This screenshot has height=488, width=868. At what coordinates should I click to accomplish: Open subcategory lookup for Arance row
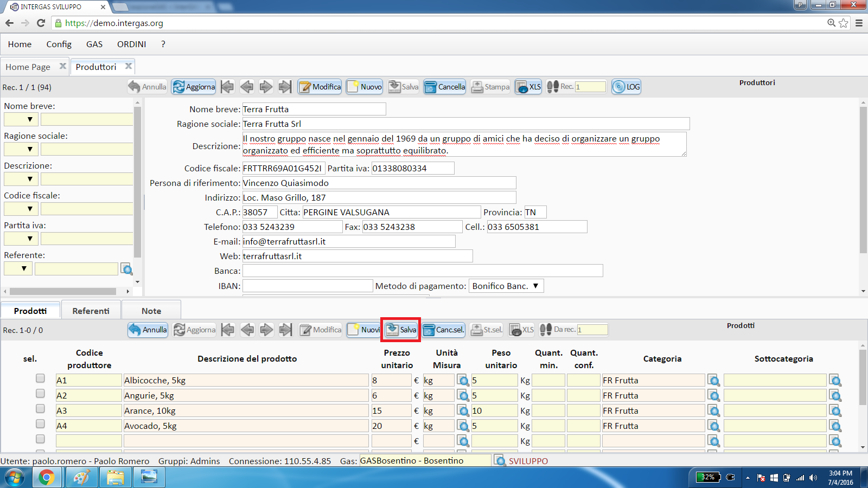(x=835, y=410)
